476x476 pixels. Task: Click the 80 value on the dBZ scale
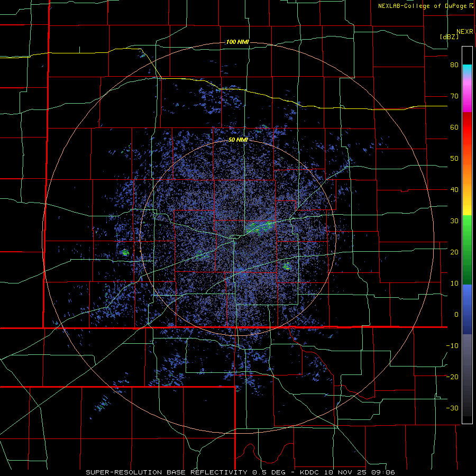(x=454, y=65)
